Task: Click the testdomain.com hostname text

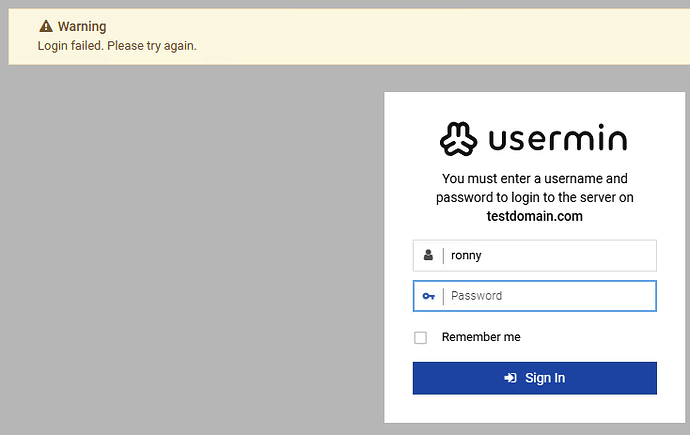Action: click(535, 216)
